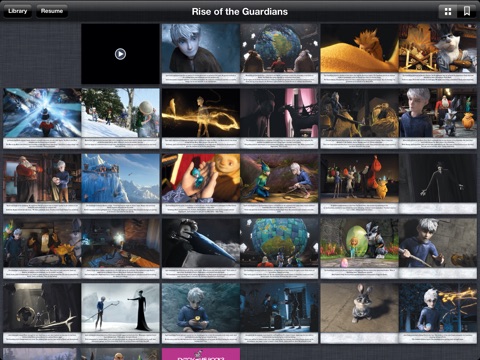
Task: Select Jack kneeling holding golden object page
Action: pos(201,313)
